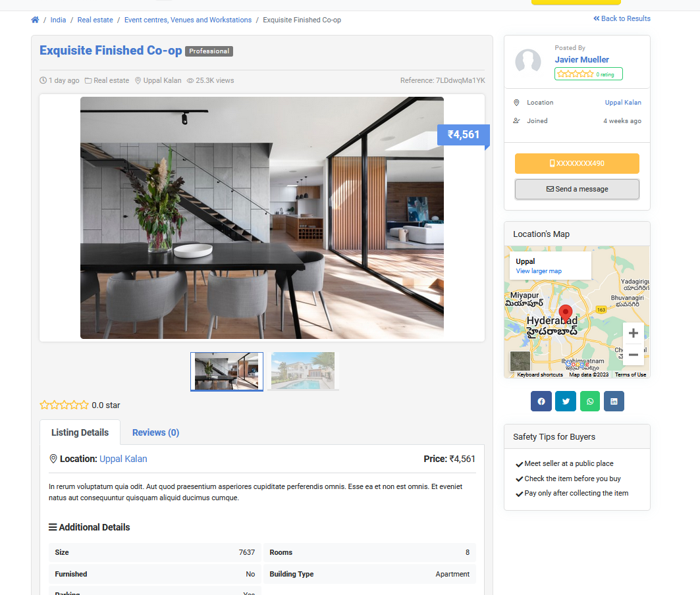The image size is (700, 595).
Task: Reveal the seller's phone number
Action: (x=577, y=163)
